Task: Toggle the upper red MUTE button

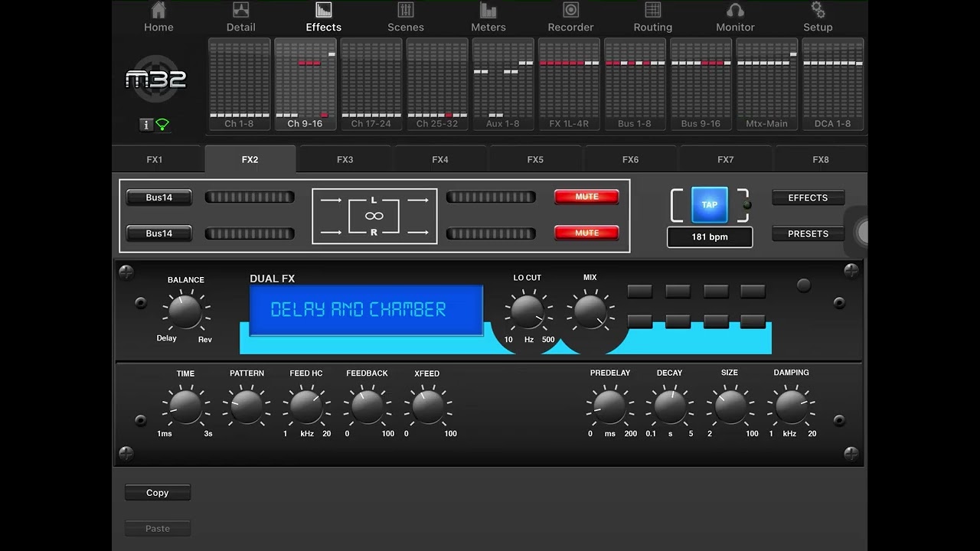Action: point(586,197)
